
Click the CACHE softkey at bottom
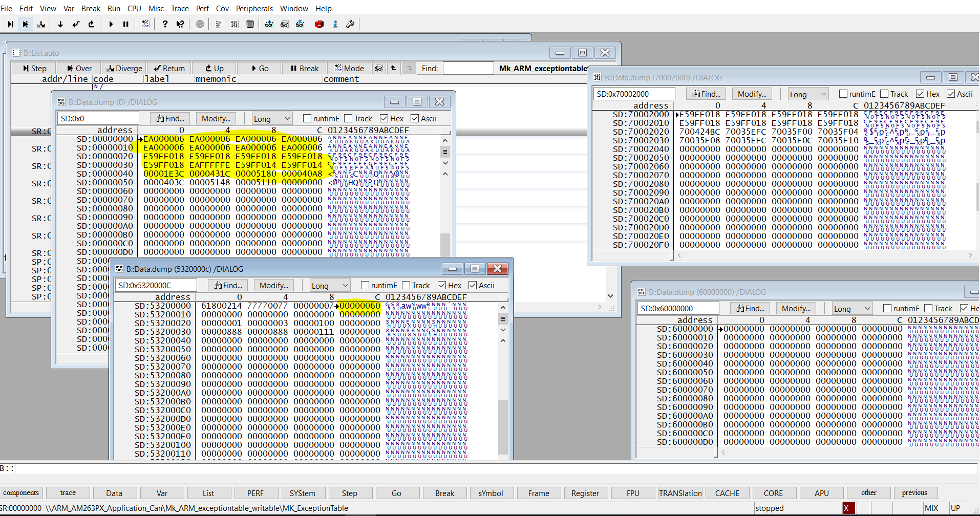tap(727, 493)
